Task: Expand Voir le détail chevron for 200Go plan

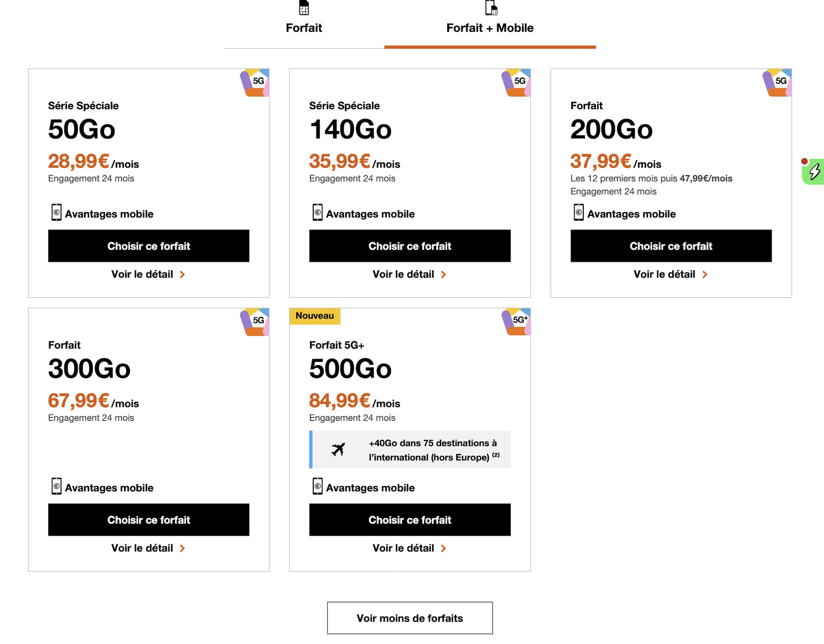Action: pos(705,275)
